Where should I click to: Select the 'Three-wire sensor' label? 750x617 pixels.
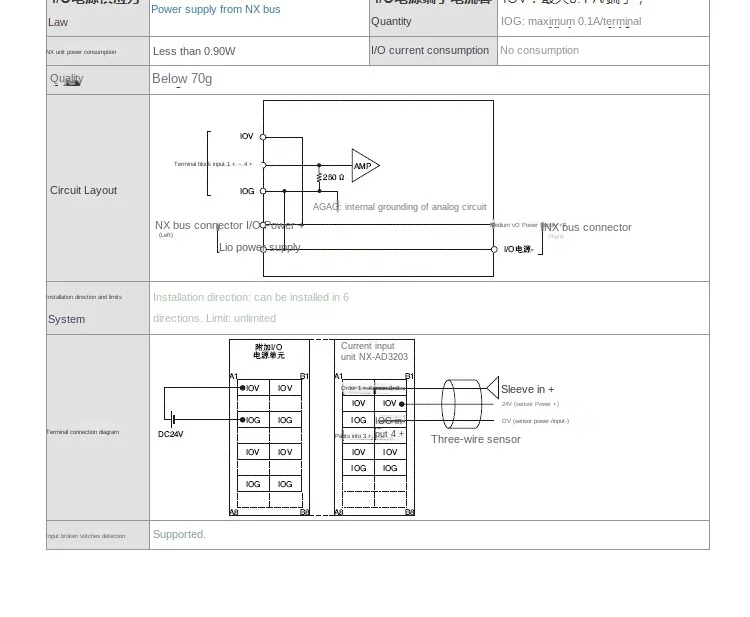[476, 440]
